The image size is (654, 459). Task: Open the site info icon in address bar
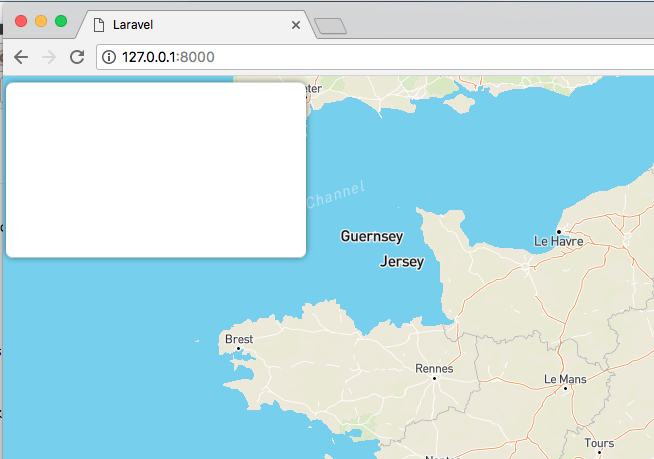click(109, 57)
